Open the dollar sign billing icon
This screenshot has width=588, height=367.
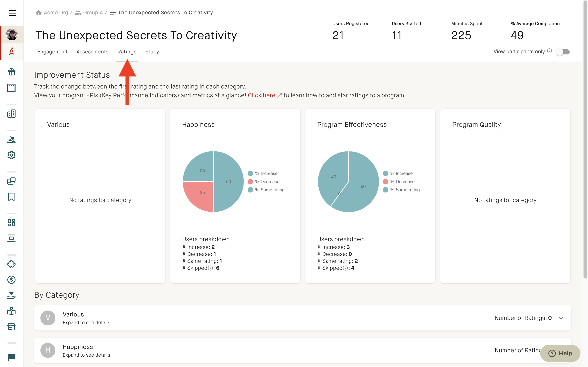click(x=11, y=280)
